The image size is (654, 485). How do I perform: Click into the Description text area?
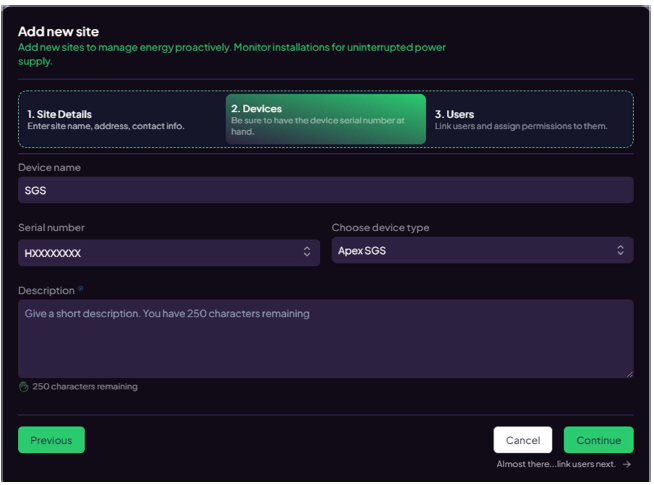coord(326,339)
